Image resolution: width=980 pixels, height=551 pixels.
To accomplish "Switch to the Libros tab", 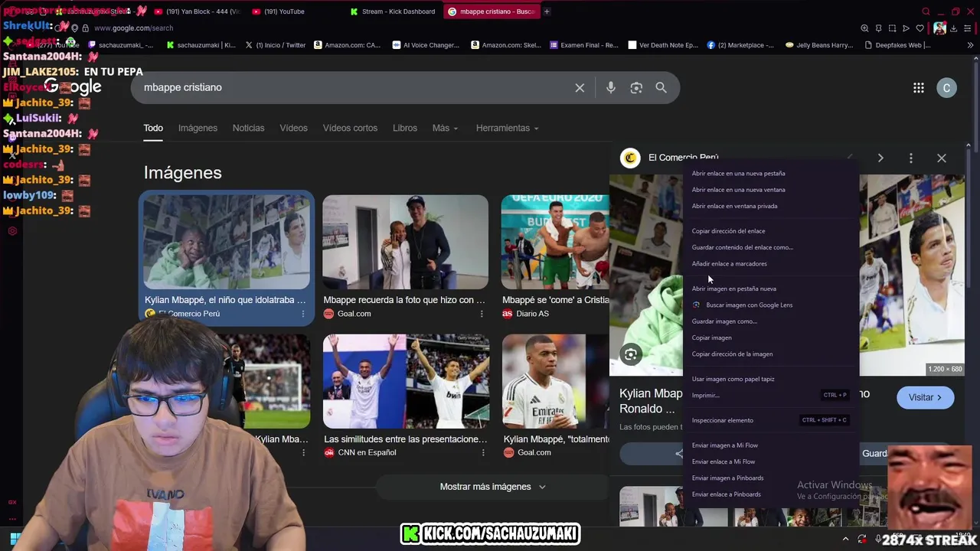I will (x=405, y=129).
